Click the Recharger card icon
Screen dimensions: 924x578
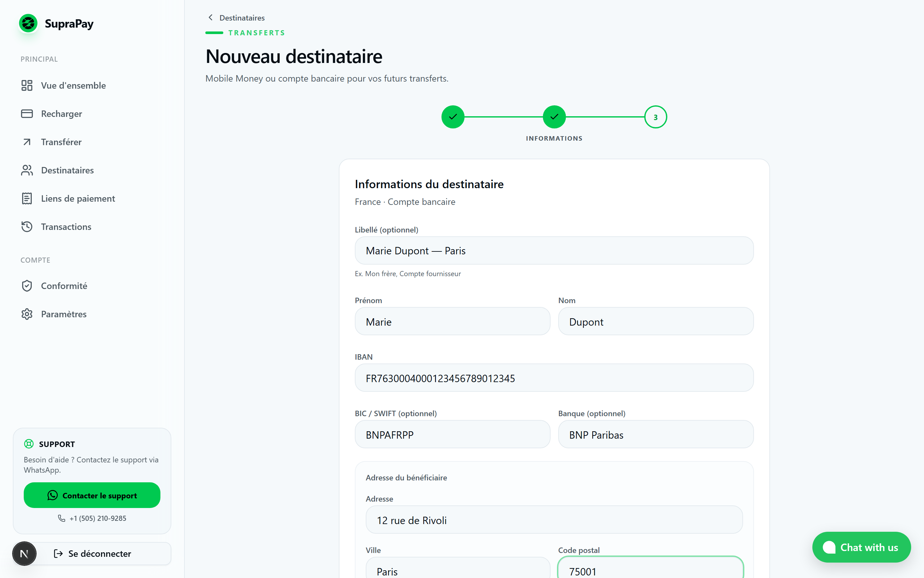click(x=27, y=114)
